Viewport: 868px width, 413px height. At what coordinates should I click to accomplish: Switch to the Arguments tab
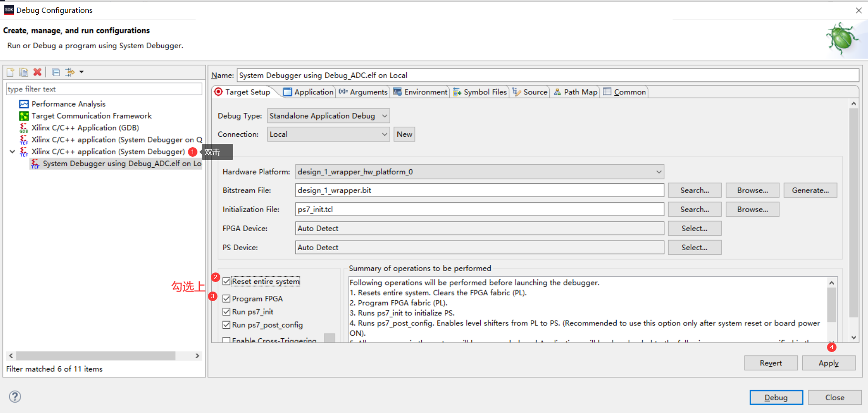pos(363,92)
